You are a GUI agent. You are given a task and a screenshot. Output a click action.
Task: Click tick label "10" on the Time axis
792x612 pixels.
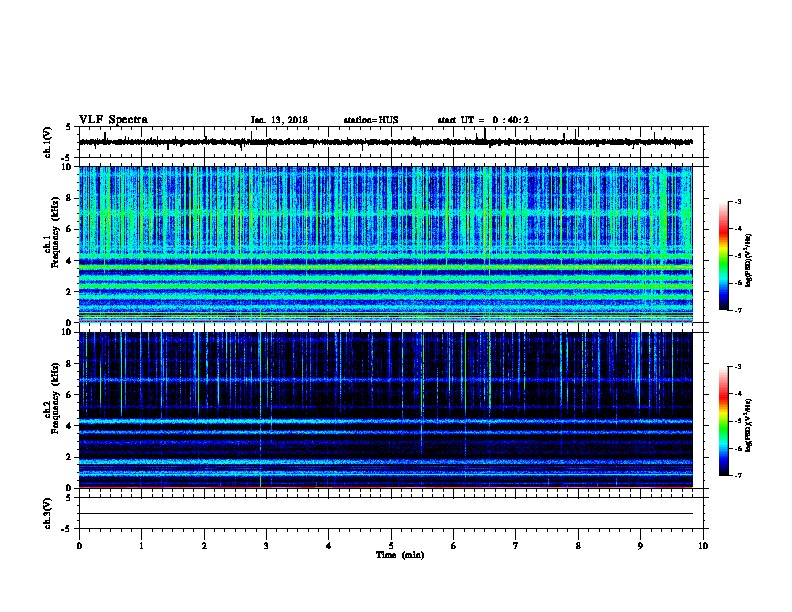[703, 545]
